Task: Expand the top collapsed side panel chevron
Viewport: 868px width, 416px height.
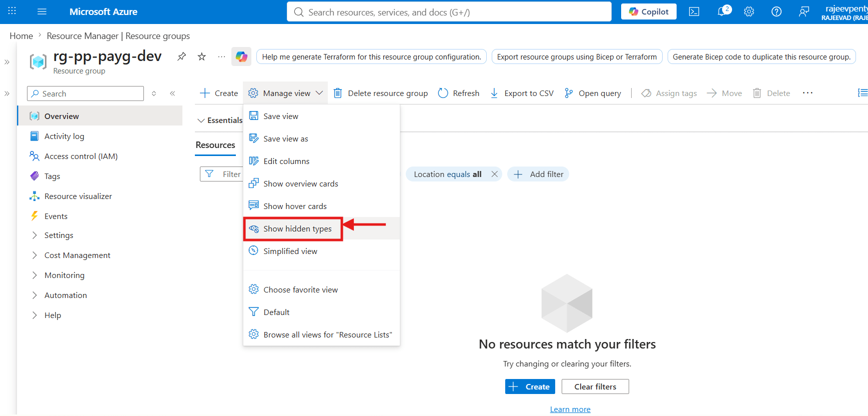Action: [x=7, y=62]
